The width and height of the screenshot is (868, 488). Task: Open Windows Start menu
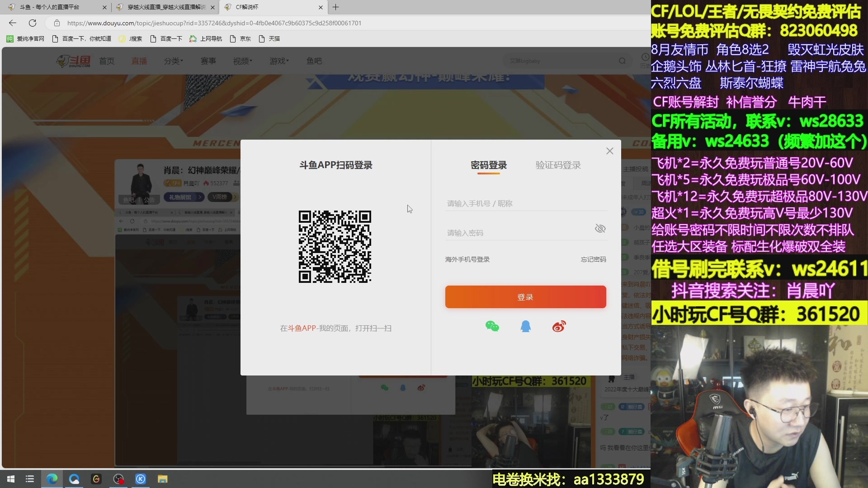tap(11, 479)
